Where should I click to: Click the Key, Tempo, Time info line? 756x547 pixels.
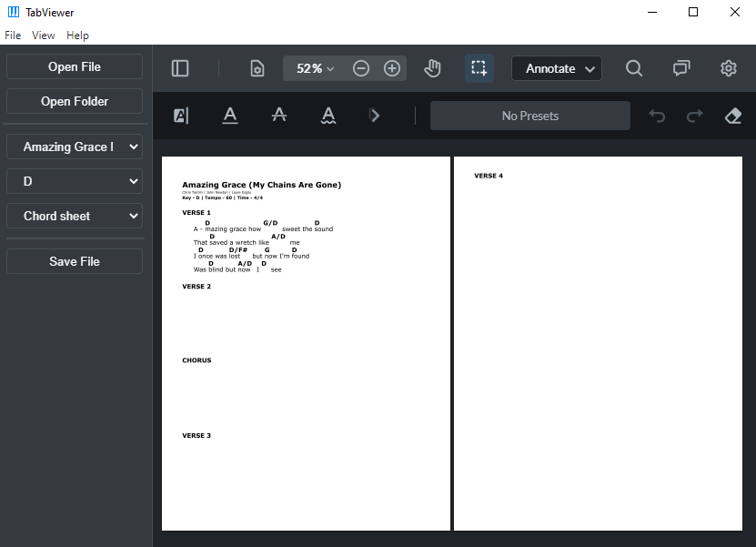coord(222,198)
